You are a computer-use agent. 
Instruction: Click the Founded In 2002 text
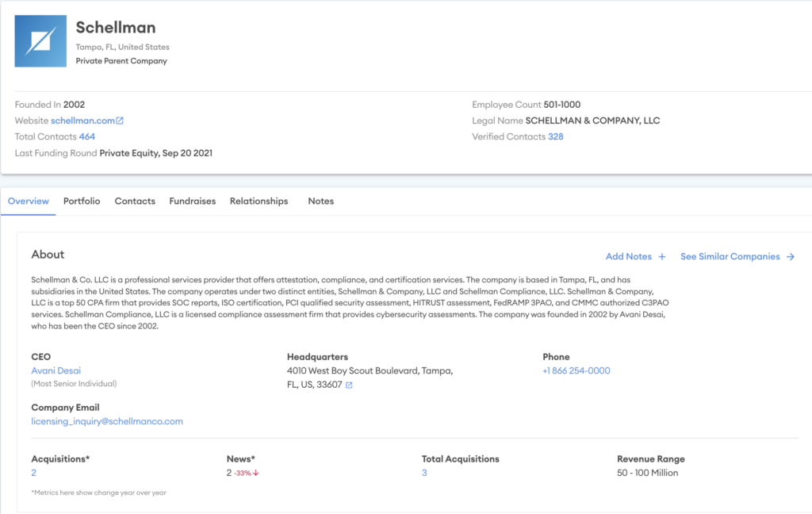tap(50, 105)
